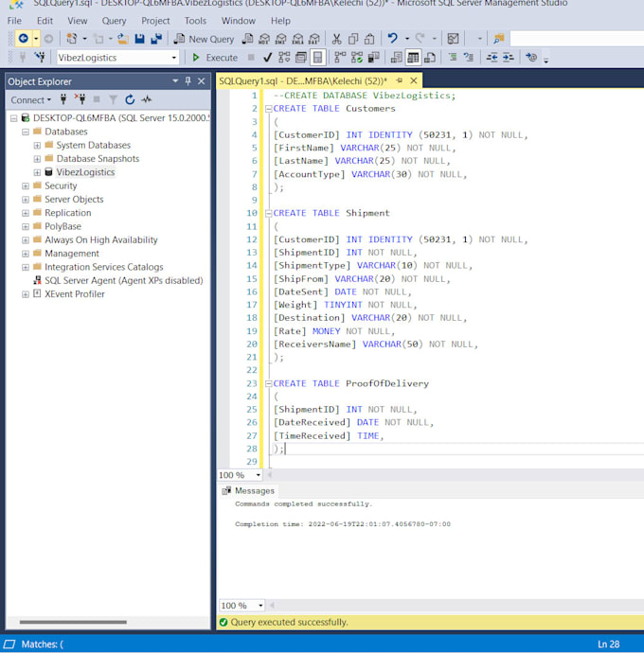Screen dimensions: 644x653
Task: Click Connect Object Explorer plug icon
Action: [x=63, y=99]
